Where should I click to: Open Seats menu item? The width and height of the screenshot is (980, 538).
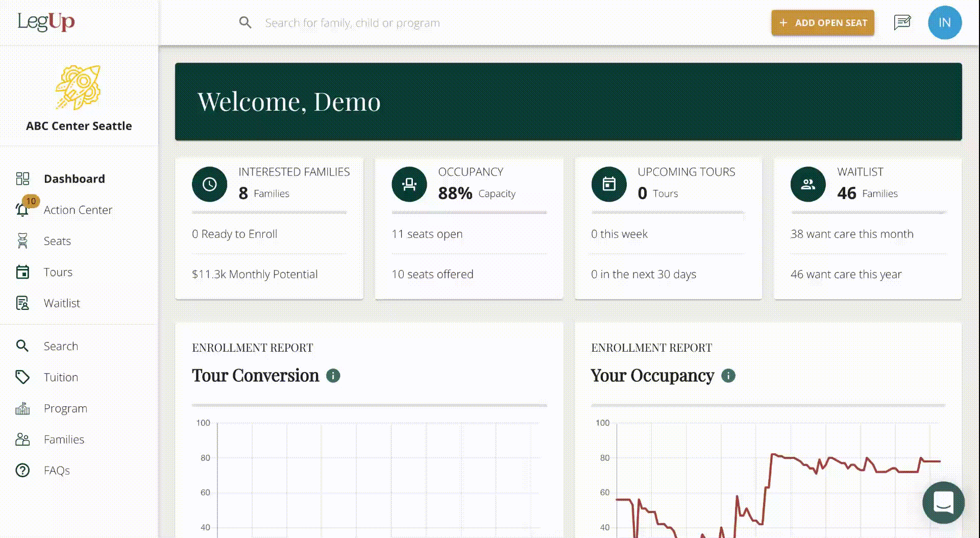pos(57,241)
